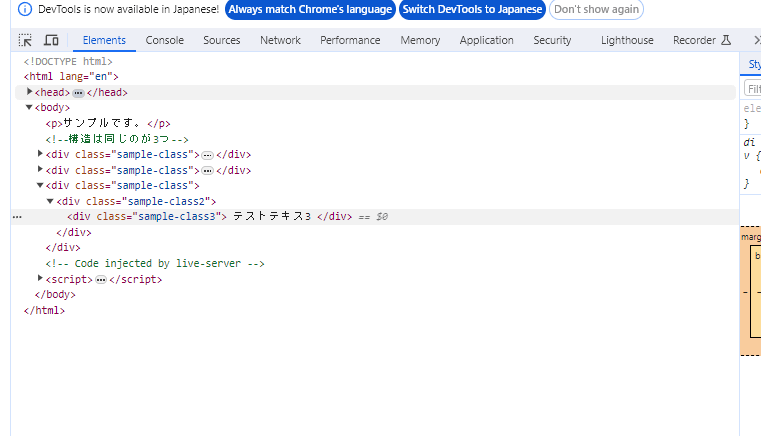Viewport: 761px width, 436px height.
Task: Click the ellipsis inside the script element
Action: pyautogui.click(x=100, y=280)
